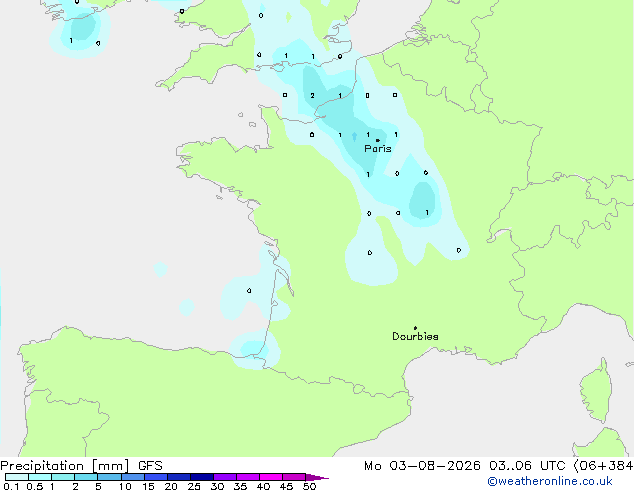
Task: Pick the 20–25 mm dark blue legend swatch
Action: pos(179,477)
